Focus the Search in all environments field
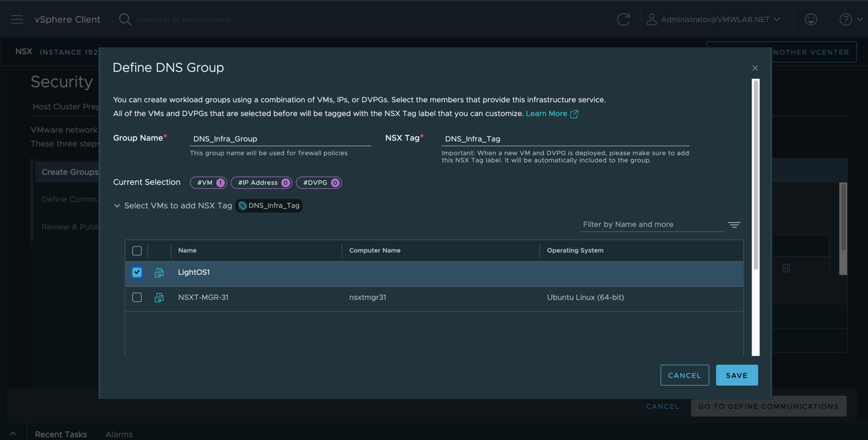 point(183,20)
